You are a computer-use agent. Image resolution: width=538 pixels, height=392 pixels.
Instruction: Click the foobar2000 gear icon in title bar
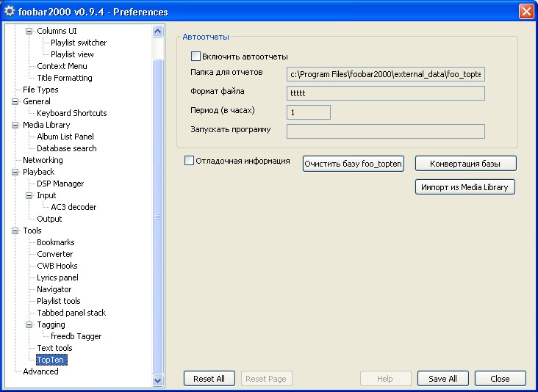[x=10, y=11]
